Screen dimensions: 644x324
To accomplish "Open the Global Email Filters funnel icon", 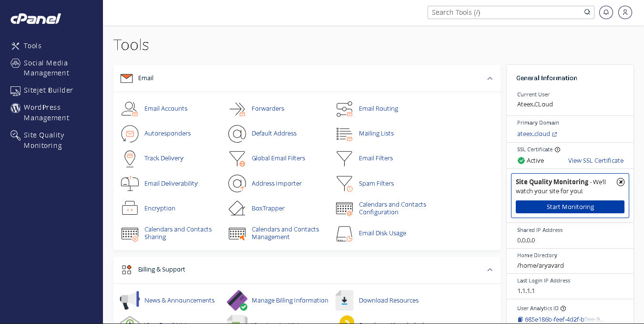I will [x=237, y=158].
